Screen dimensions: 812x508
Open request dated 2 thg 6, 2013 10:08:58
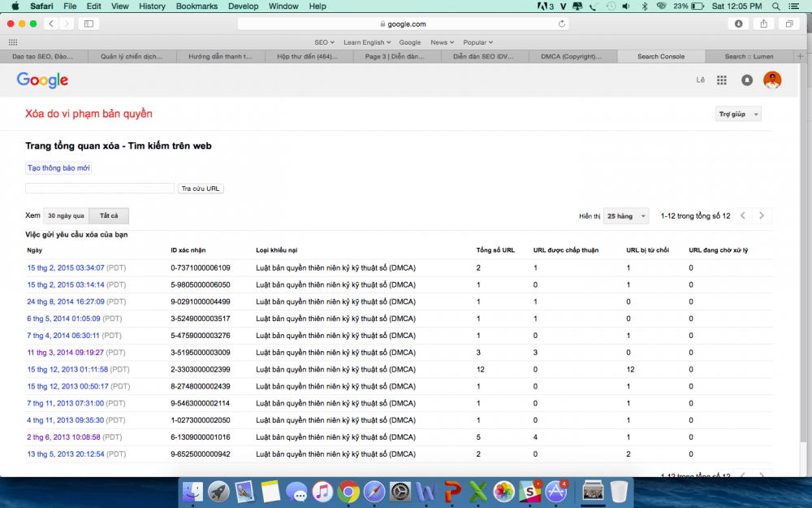tap(63, 437)
